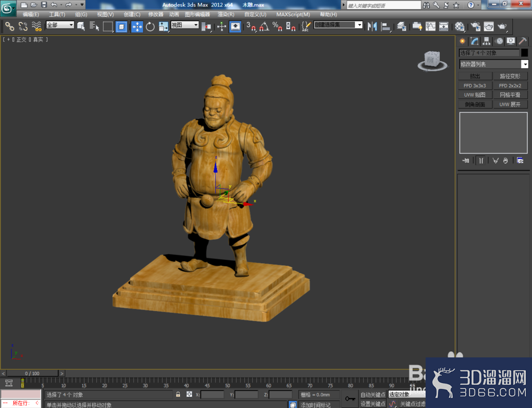Image resolution: width=532 pixels, height=408 pixels.
Task: Toggle 自动关键点 auto key button
Action: (x=373, y=394)
